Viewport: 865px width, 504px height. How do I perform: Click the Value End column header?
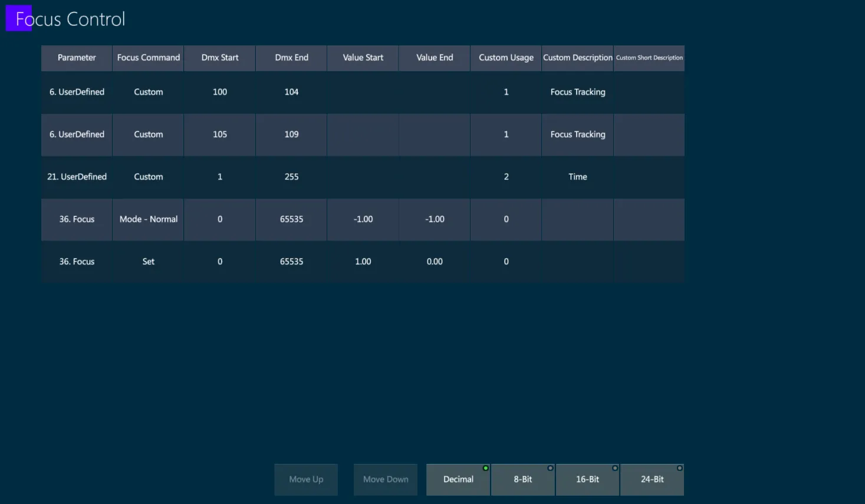(x=435, y=58)
